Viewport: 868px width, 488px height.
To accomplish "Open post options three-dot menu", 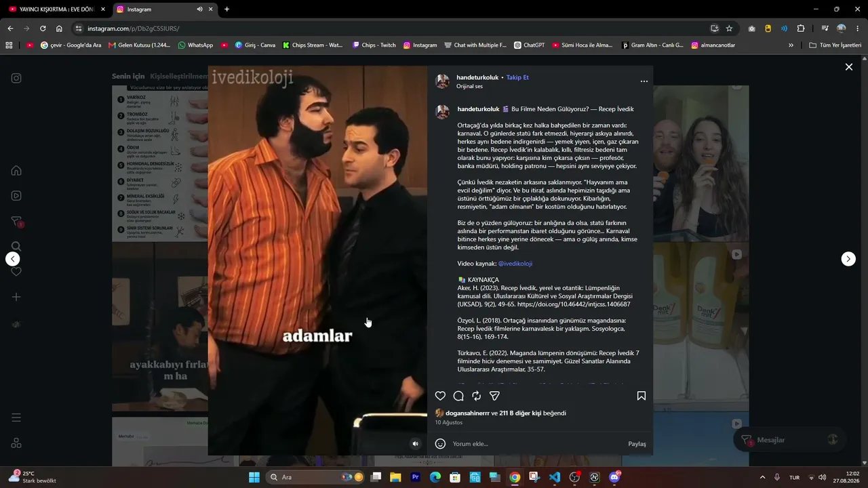I will [x=644, y=81].
